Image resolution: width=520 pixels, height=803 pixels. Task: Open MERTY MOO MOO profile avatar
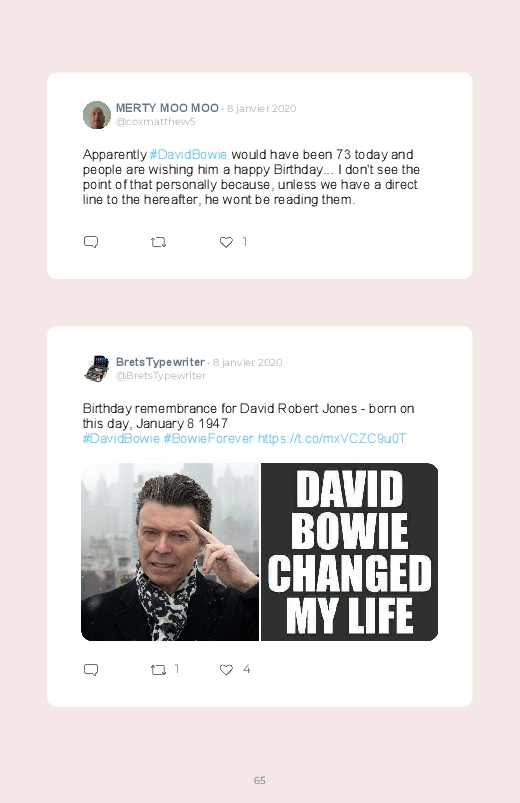click(97, 115)
